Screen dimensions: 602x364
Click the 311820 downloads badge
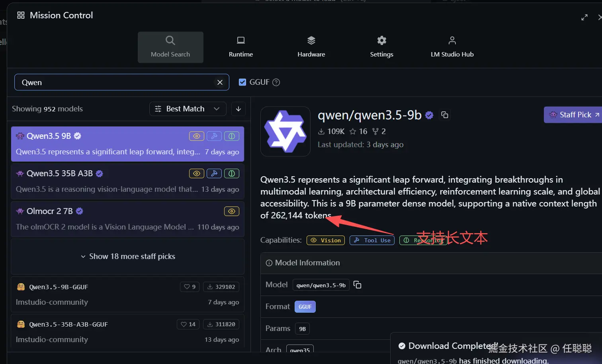(221, 324)
